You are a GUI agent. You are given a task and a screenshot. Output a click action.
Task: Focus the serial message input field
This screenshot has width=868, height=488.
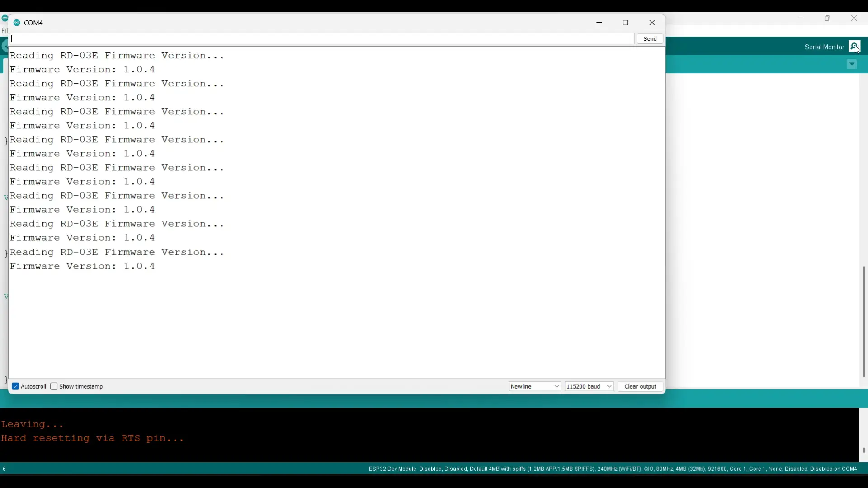coord(322,39)
